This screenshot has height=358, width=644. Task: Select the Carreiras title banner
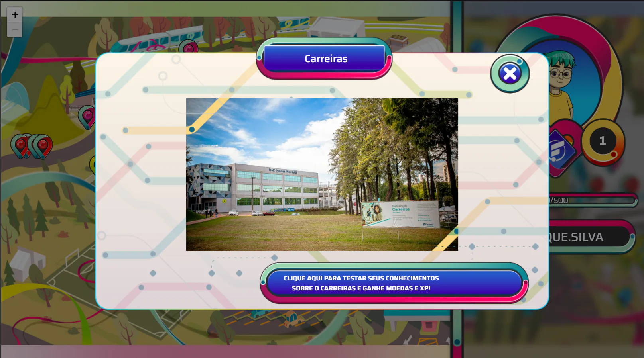pyautogui.click(x=324, y=59)
